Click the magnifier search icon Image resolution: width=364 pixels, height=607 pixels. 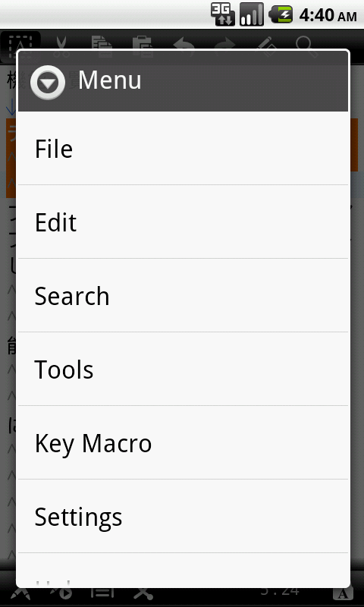click(307, 43)
